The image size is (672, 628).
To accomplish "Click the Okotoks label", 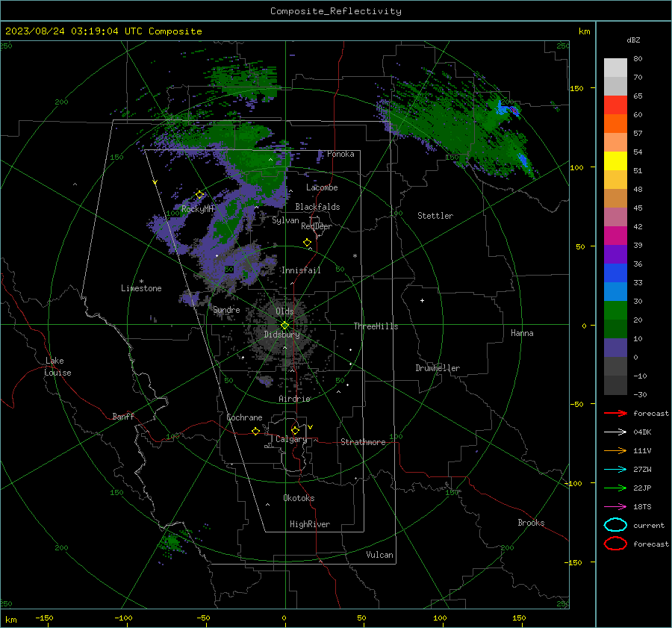I will tap(299, 498).
